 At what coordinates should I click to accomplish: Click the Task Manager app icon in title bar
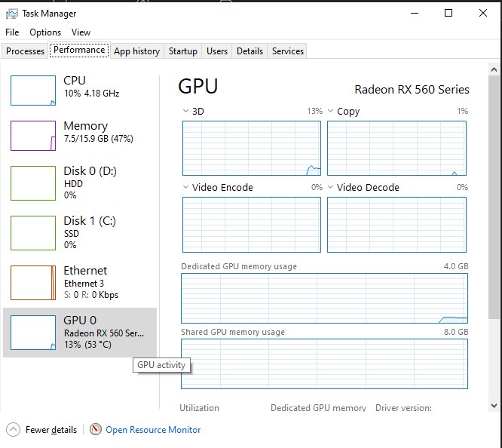coord(12,14)
